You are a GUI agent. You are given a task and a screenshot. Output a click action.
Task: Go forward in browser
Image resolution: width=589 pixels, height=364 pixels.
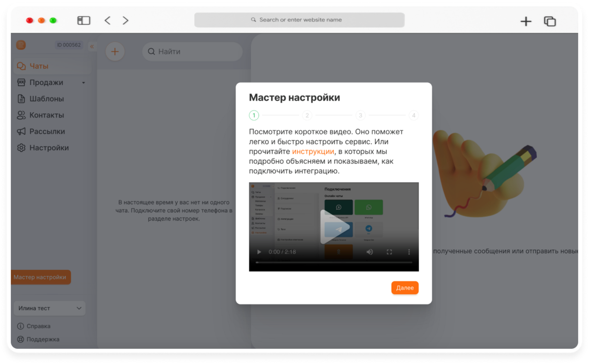click(x=126, y=21)
